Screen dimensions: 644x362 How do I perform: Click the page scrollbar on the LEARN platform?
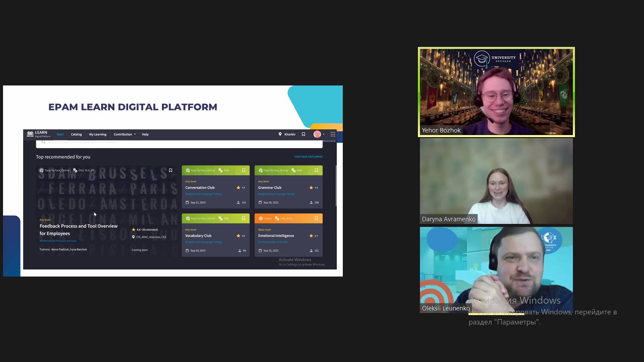336,186
